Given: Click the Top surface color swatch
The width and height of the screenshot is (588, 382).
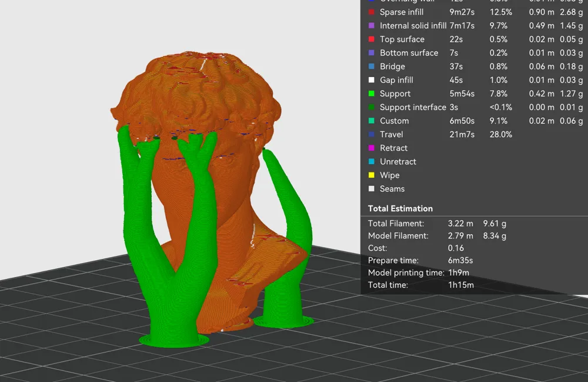Looking at the screenshot, I should (371, 39).
